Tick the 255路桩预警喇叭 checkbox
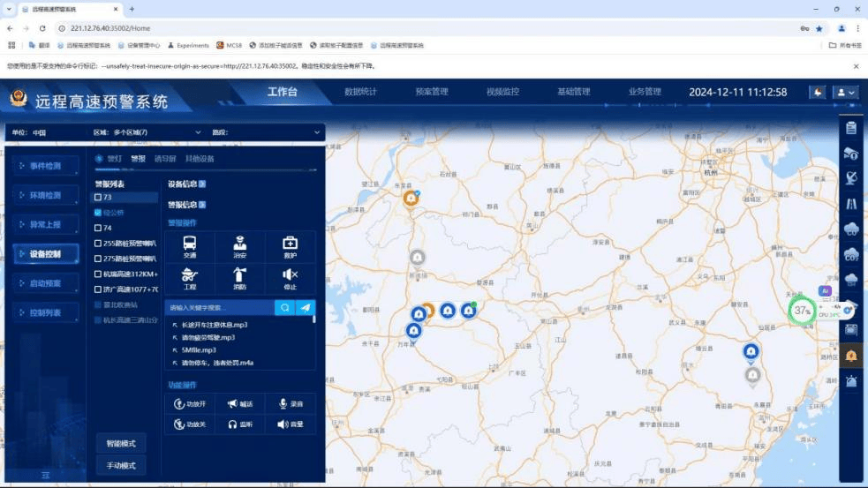 tap(98, 244)
